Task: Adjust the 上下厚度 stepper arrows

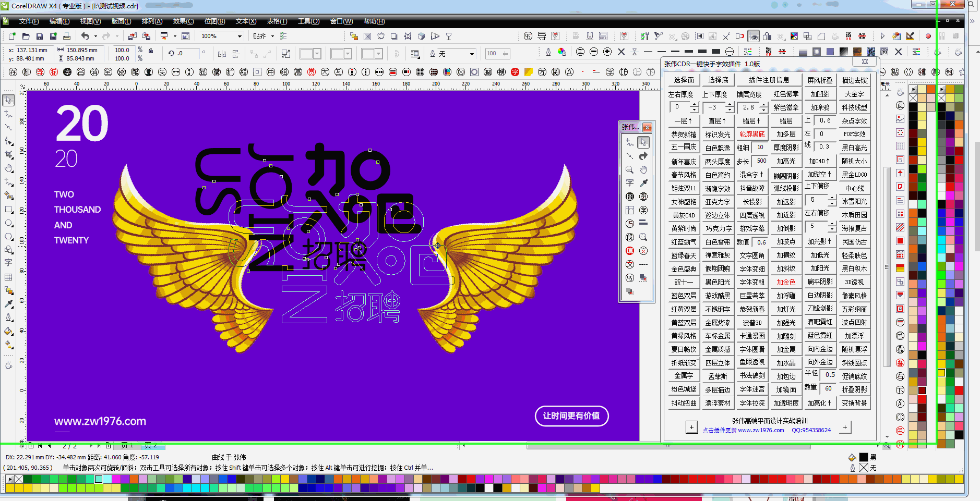Action: (x=730, y=107)
